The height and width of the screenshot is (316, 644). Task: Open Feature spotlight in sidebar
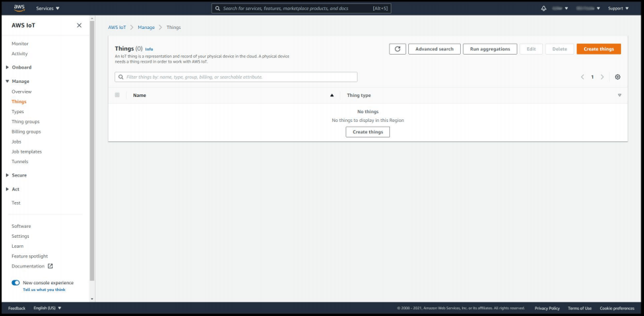pos(30,256)
